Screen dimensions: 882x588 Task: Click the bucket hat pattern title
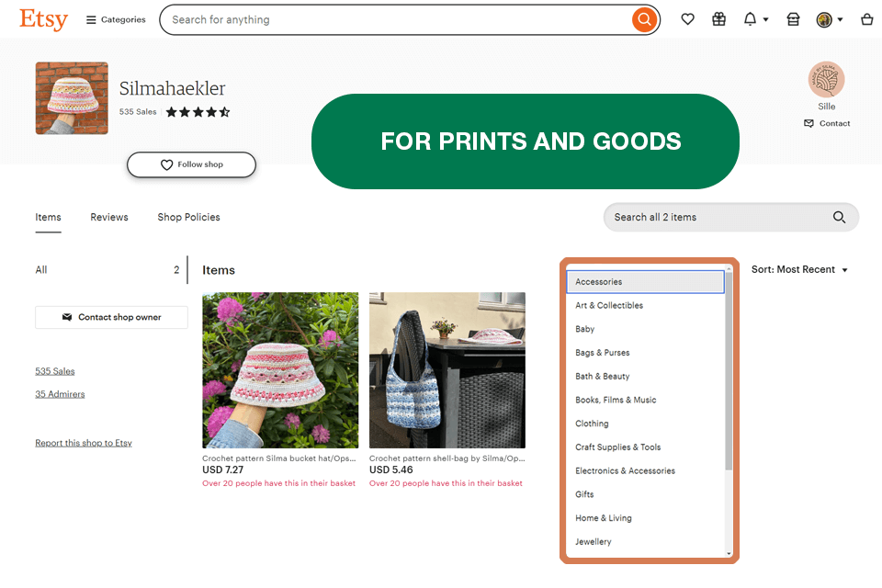click(279, 458)
